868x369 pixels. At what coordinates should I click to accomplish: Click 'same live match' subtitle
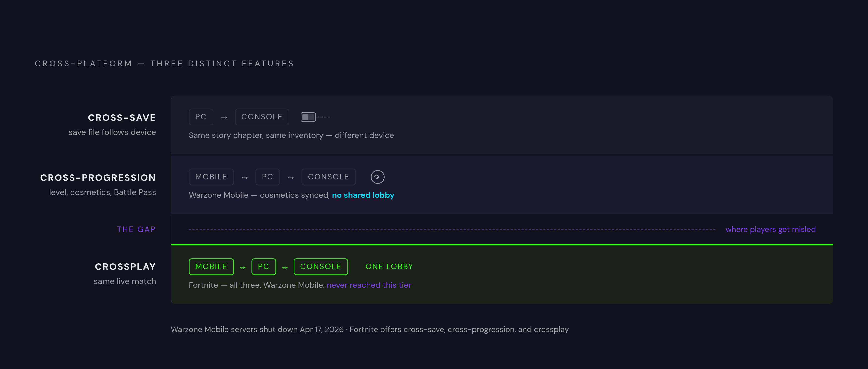pos(125,281)
